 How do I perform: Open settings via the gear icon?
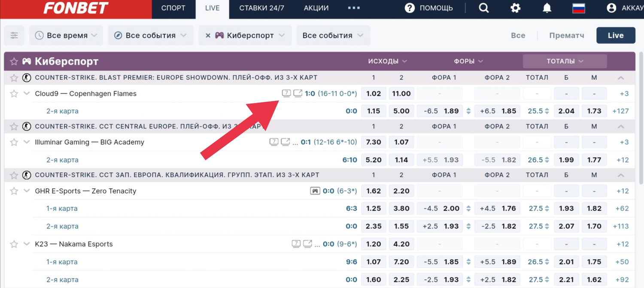(515, 8)
